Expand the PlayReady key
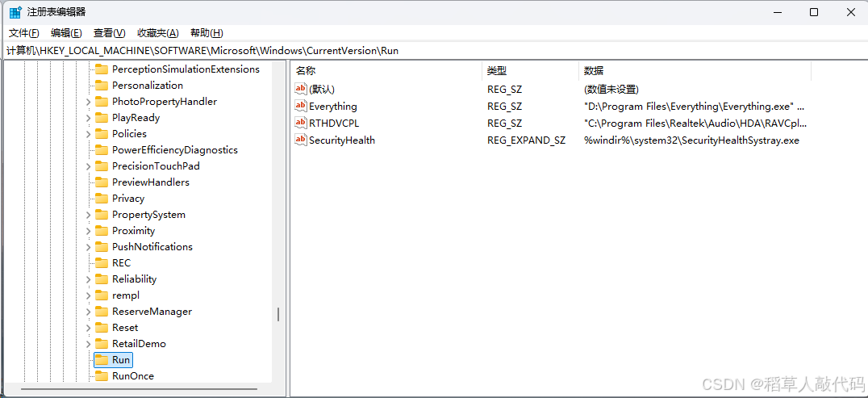 (88, 118)
